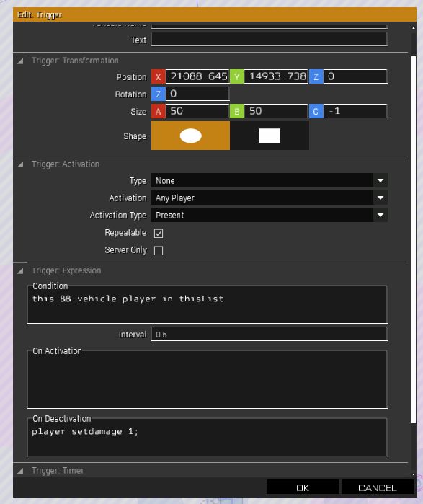
Task: Click the blue Z position axis icon
Action: click(x=316, y=77)
